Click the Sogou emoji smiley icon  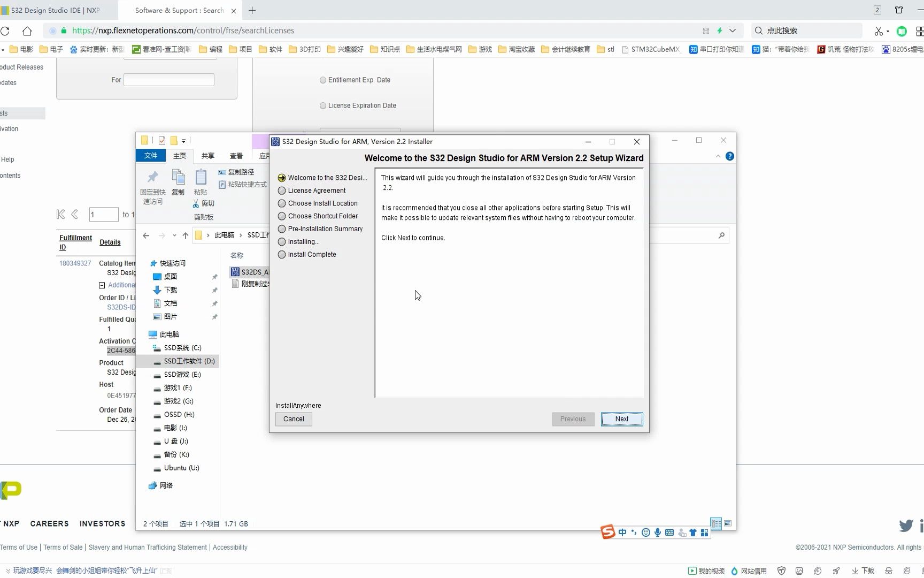[646, 533]
